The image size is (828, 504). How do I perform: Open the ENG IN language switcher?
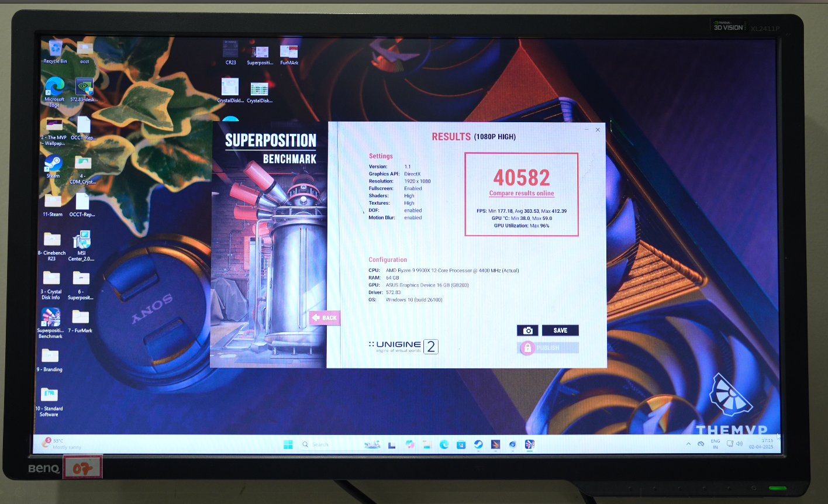715,444
